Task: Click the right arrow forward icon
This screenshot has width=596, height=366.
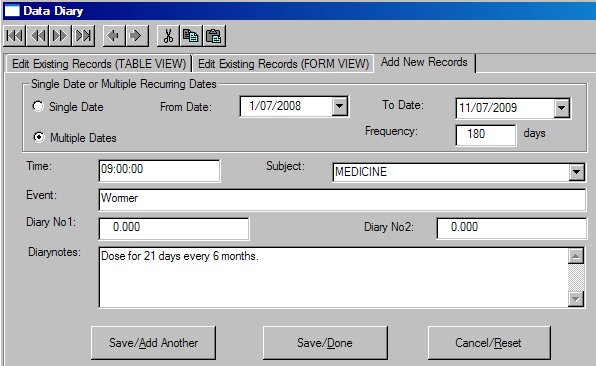Action: [x=136, y=36]
